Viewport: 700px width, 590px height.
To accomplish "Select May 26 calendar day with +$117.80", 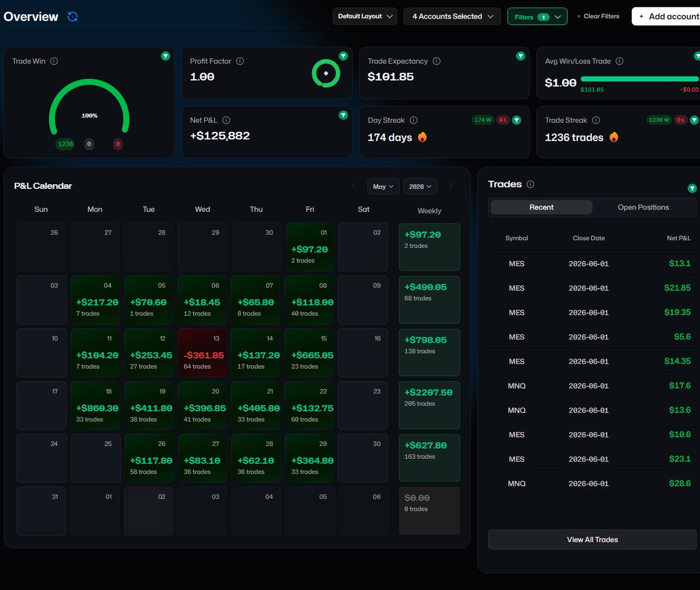I will [x=149, y=458].
